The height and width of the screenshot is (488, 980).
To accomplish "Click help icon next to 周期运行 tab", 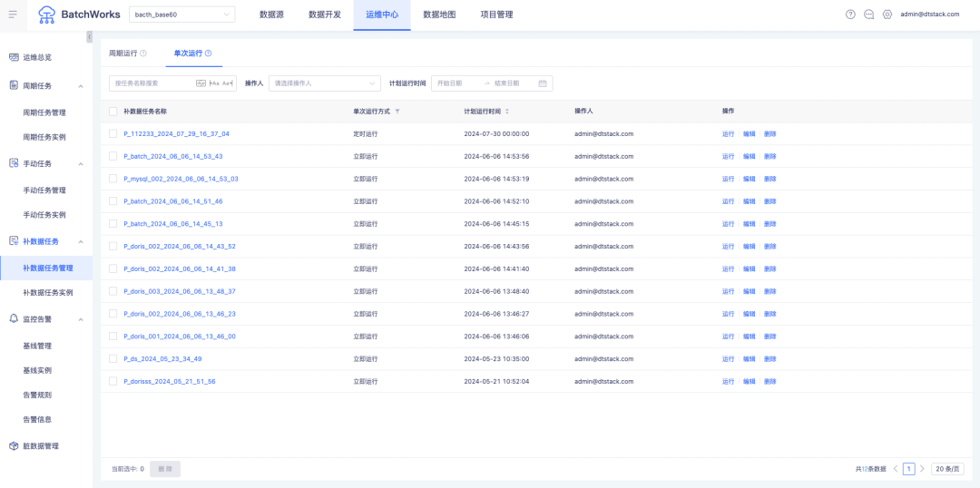I will coord(143,54).
